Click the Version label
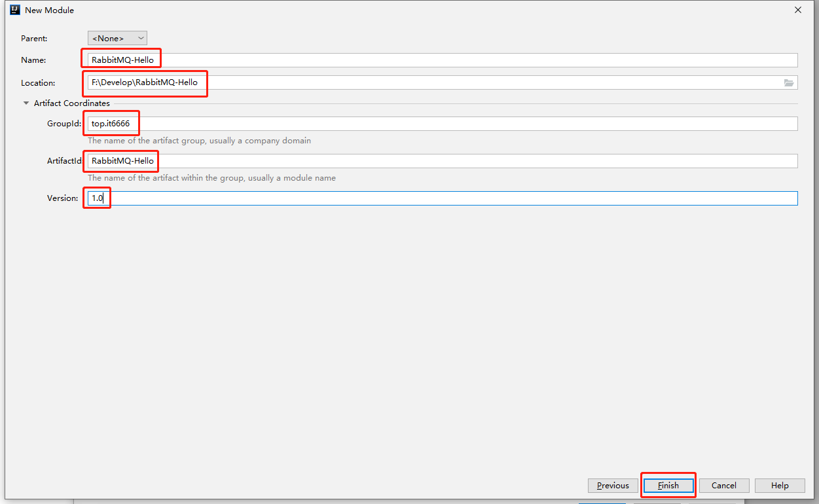 click(62, 198)
